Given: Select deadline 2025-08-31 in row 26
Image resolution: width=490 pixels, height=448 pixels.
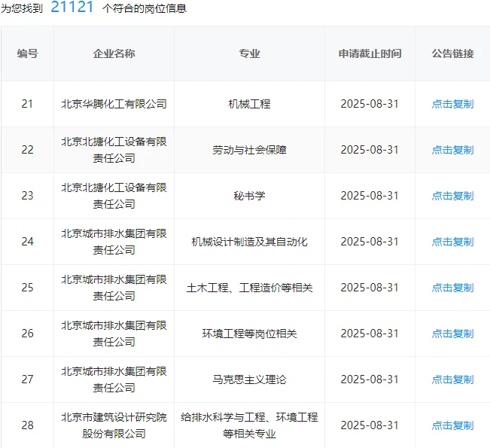Looking at the screenshot, I should point(370,334).
